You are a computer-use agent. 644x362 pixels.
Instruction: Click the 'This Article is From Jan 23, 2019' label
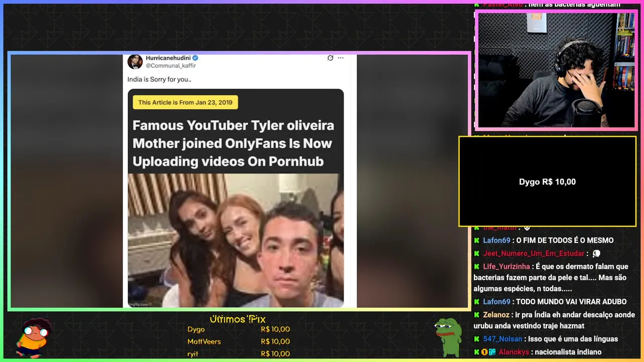185,102
